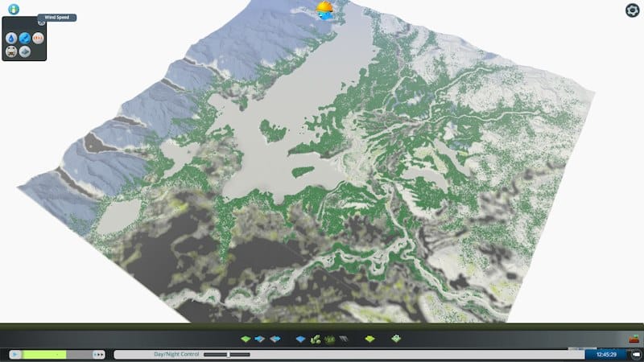Select the gray-blue arrow export tool
This screenshot has width=644, height=362.
coord(275,339)
